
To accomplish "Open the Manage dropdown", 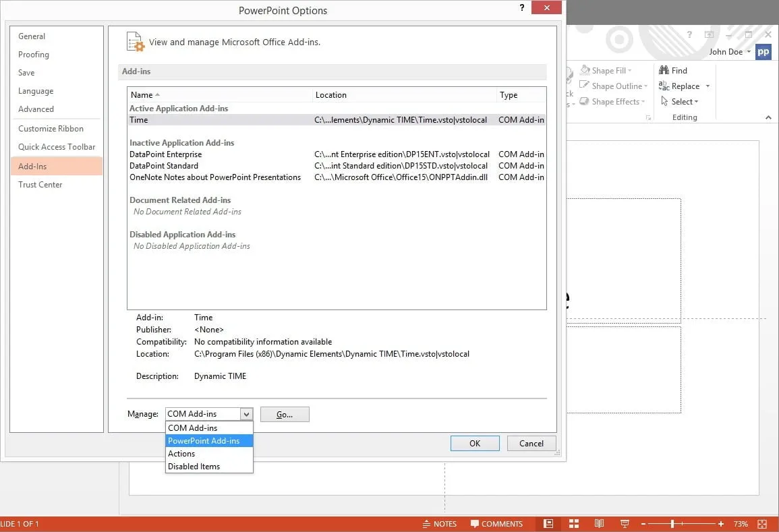I will coord(247,413).
